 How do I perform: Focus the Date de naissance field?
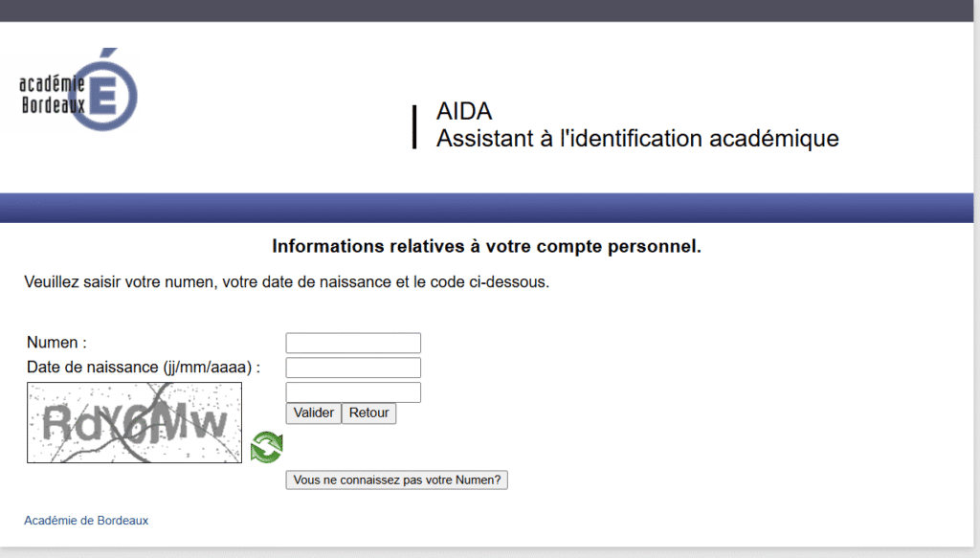353,368
